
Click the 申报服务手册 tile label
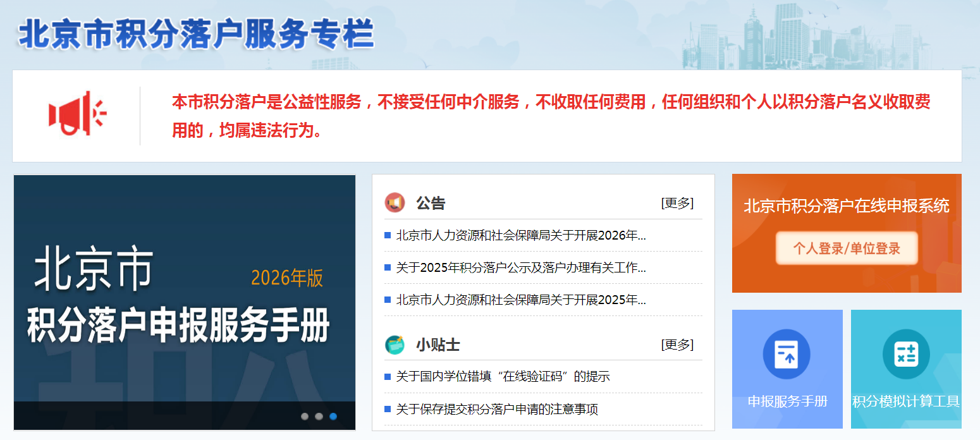[x=787, y=401]
